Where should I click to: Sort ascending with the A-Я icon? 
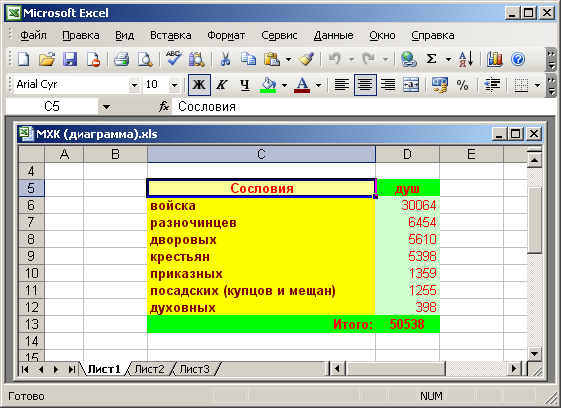pos(466,59)
